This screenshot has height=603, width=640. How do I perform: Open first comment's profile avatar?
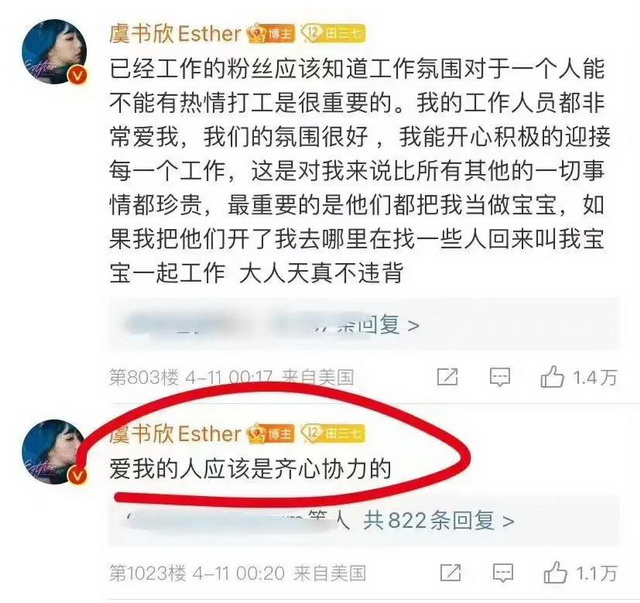(x=54, y=51)
